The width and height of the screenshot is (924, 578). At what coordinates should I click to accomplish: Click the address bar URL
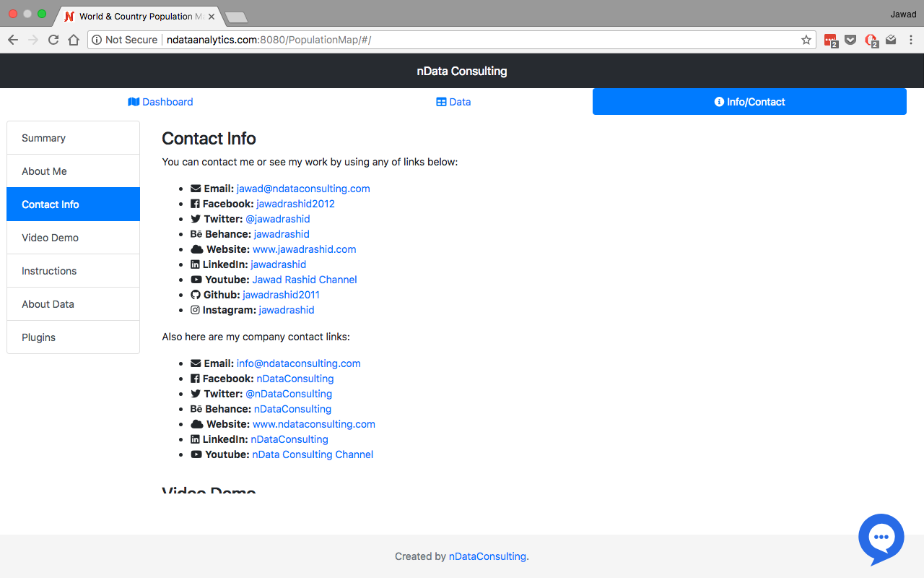click(450, 40)
